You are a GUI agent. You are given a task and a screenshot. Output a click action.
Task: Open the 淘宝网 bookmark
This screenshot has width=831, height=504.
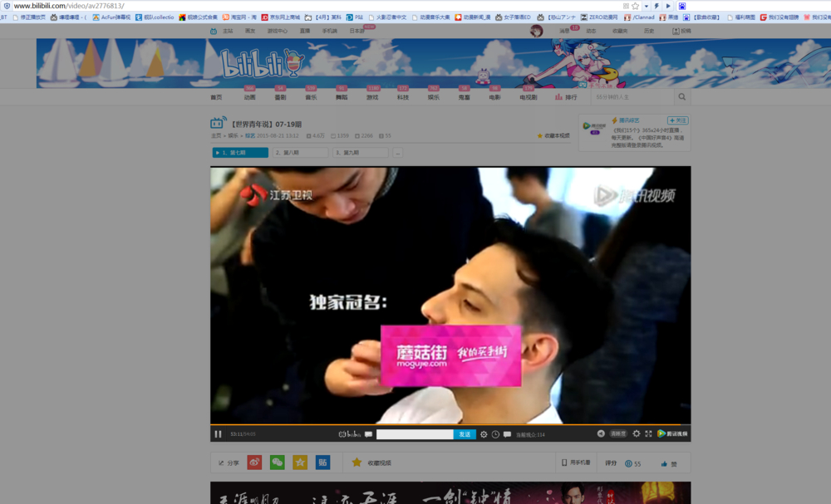[239, 17]
